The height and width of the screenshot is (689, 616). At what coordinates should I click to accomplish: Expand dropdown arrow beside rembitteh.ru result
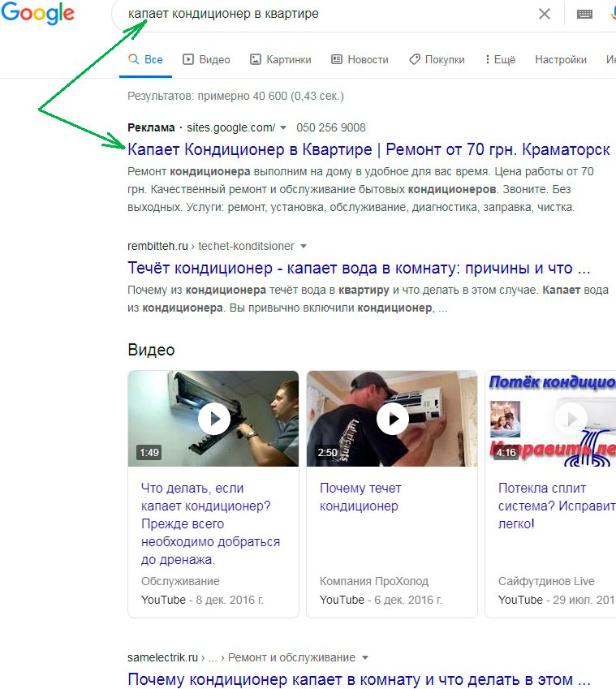[304, 246]
